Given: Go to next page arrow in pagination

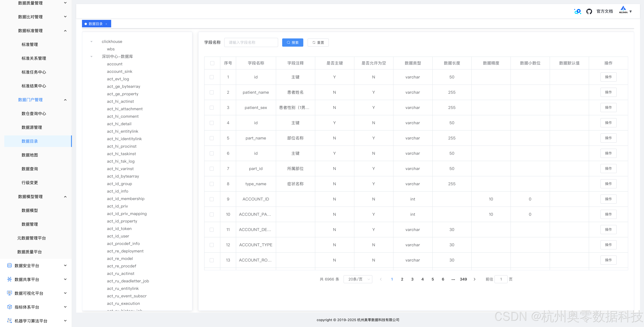Looking at the screenshot, I should click(474, 279).
